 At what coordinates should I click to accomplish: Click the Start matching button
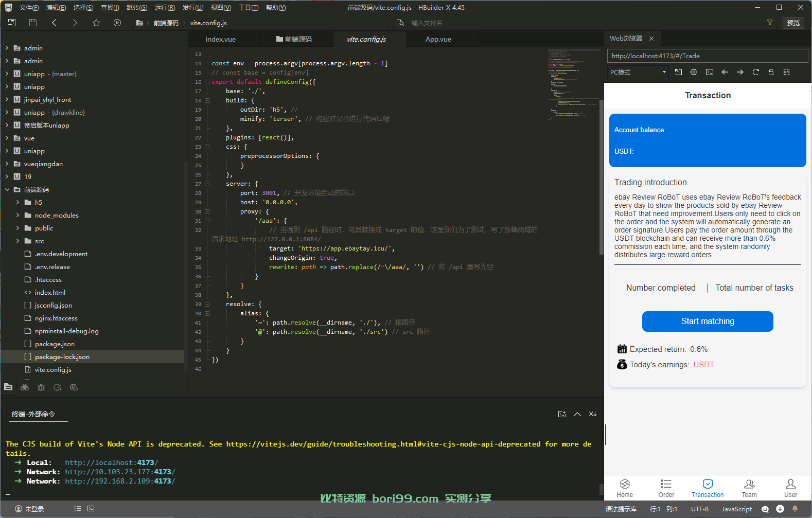[708, 321]
